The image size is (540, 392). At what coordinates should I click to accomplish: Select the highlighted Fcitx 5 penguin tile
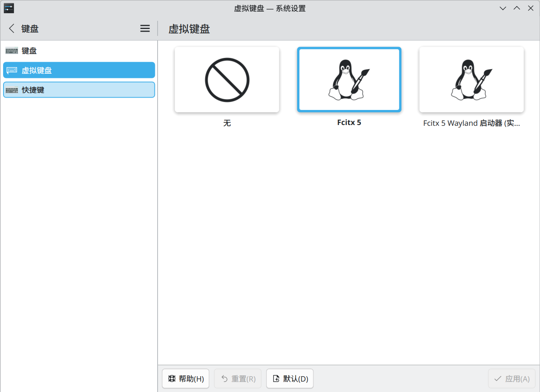pyautogui.click(x=349, y=80)
